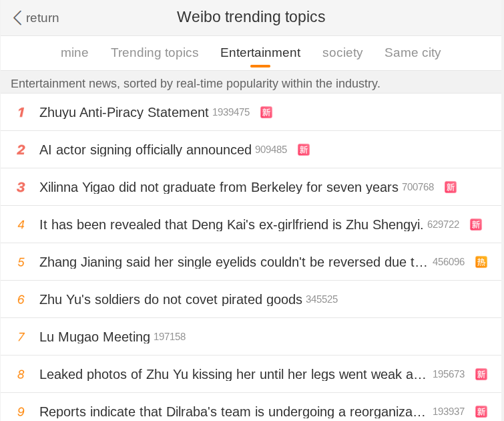Open the Xilinna Yigao Berkeley graduation topic
This screenshot has width=504, height=421.
[219, 187]
